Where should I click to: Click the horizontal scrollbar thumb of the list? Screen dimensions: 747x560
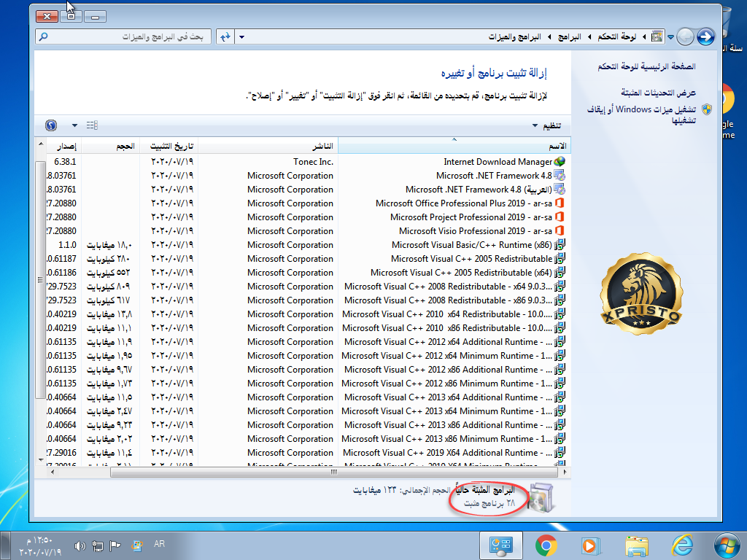click(334, 472)
